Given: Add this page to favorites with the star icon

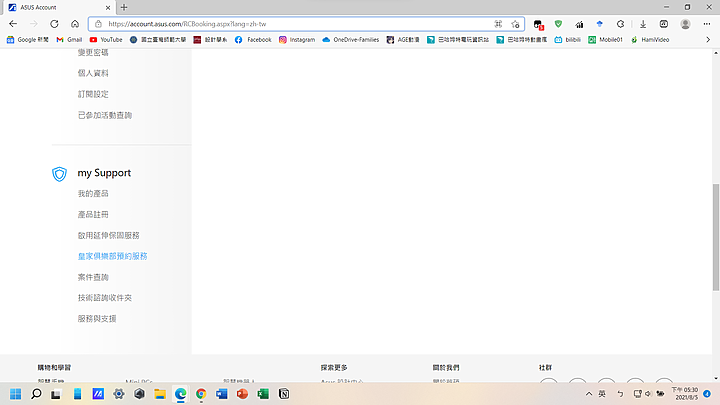Looking at the screenshot, I should tap(515, 24).
